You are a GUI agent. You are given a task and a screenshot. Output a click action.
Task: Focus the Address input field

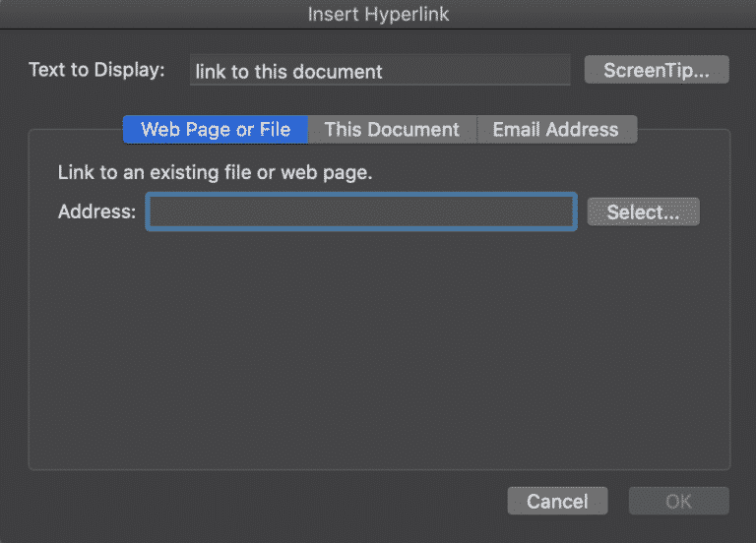coord(360,211)
